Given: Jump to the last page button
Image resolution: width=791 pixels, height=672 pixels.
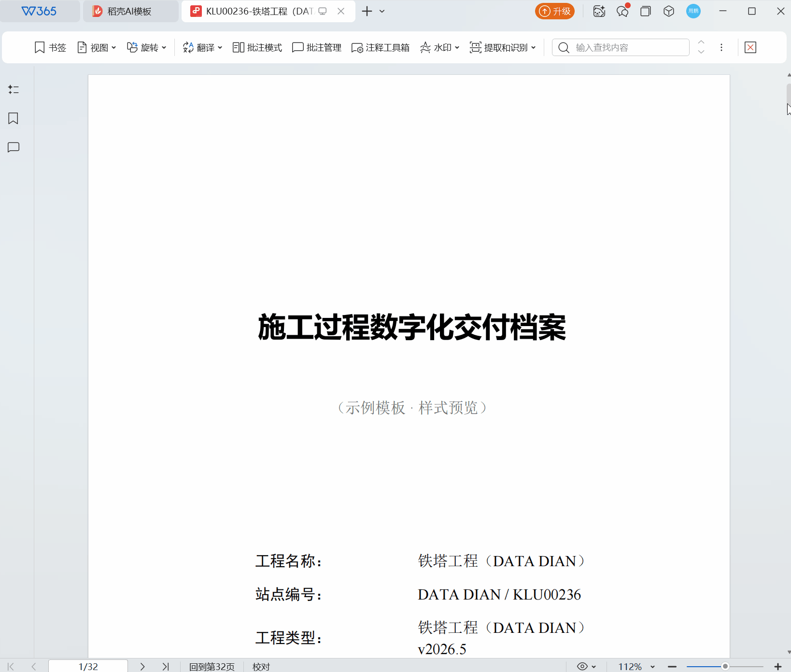Looking at the screenshot, I should click(166, 666).
